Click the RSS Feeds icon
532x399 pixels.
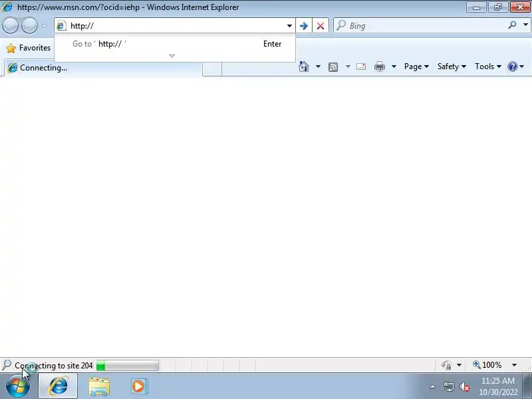pos(333,67)
